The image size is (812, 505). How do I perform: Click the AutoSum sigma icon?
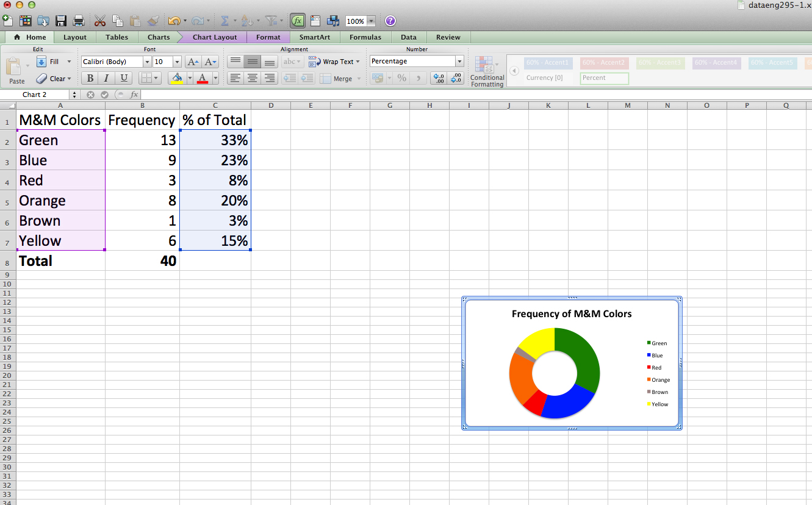pos(225,21)
